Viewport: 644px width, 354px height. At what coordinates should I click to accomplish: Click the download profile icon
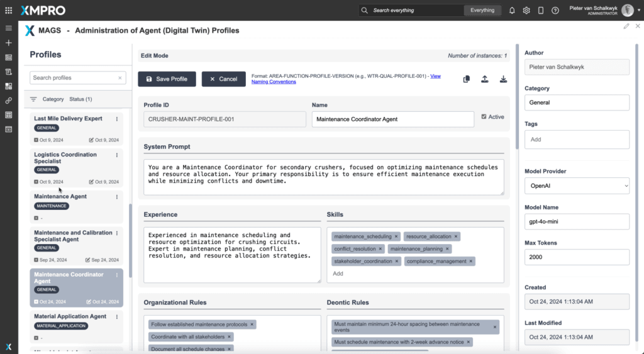[503, 79]
